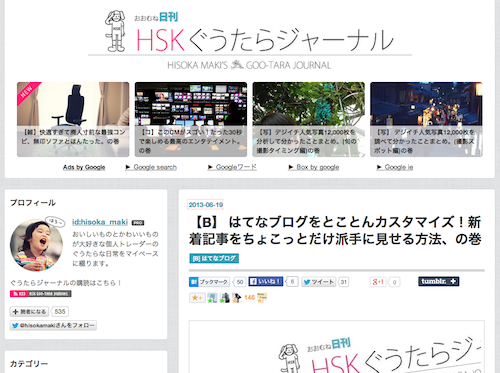Screen dimensions: 500x373
Task: Click the reader count 535
Action: (x=60, y=312)
